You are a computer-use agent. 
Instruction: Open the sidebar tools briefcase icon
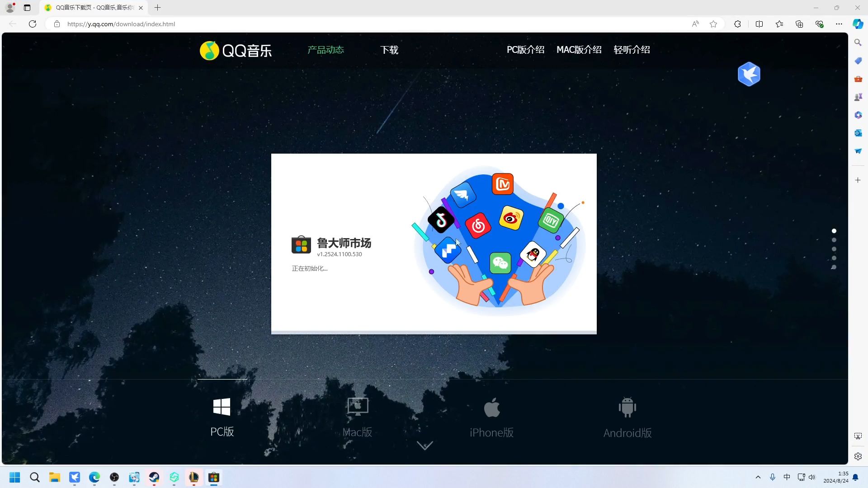[858, 79]
